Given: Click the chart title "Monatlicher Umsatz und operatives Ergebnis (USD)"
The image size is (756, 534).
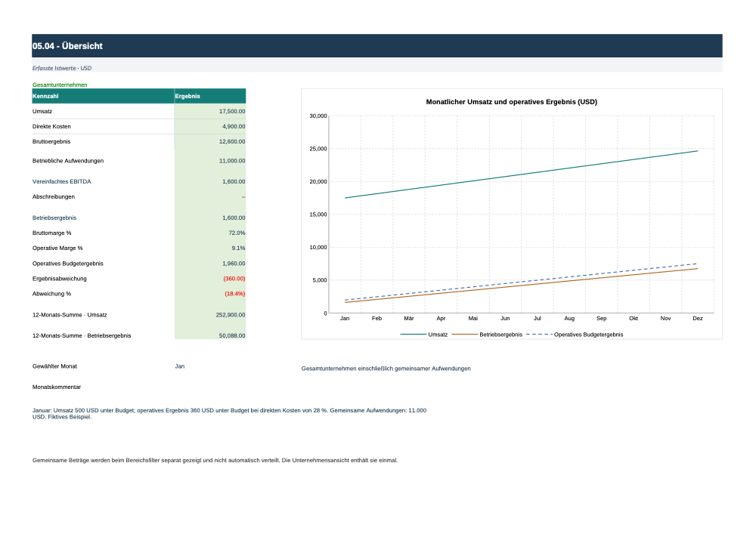Looking at the screenshot, I should [x=512, y=102].
